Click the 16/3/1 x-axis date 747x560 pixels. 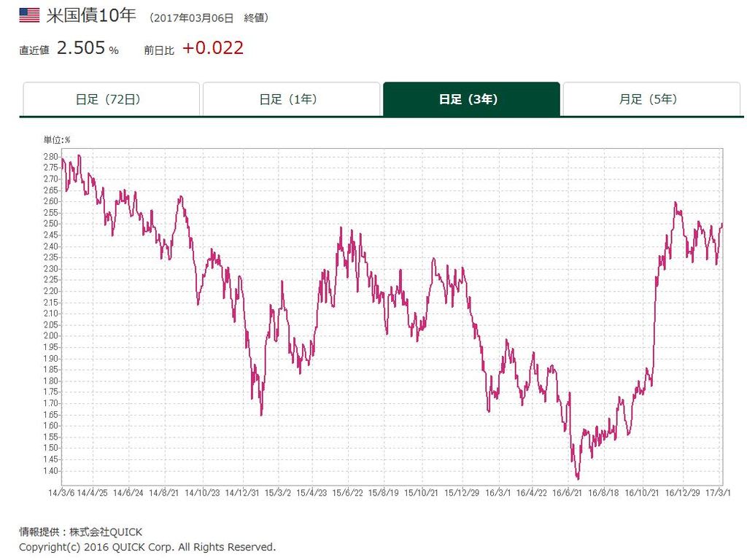coord(498,492)
